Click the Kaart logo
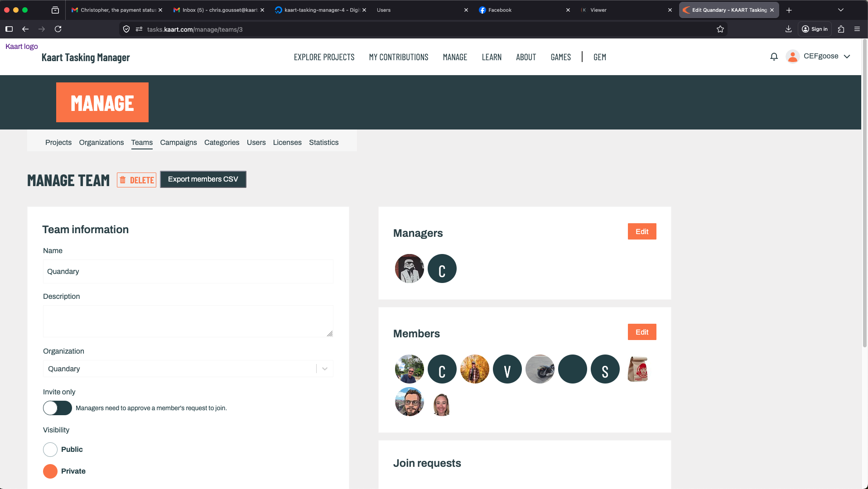This screenshot has width=868, height=489. click(x=21, y=46)
